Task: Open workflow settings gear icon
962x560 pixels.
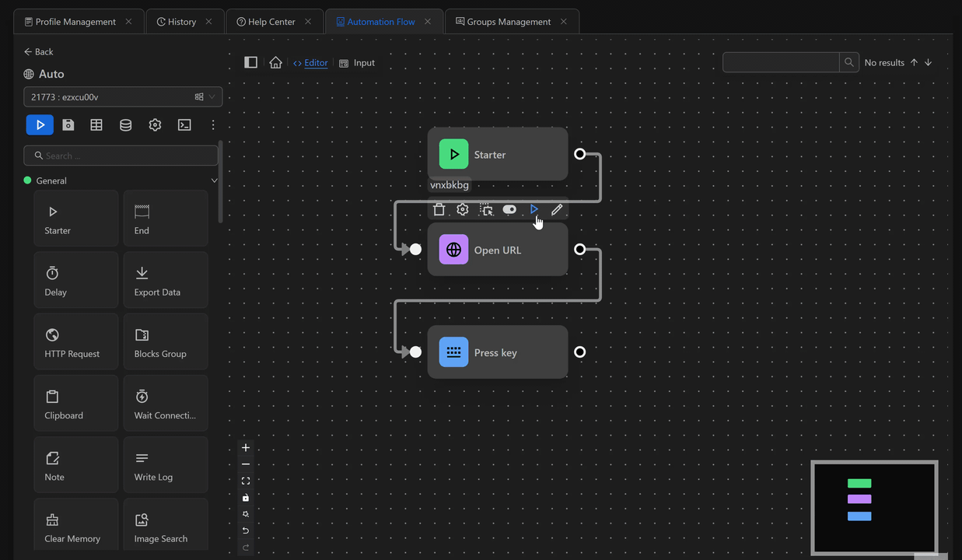Action: [x=155, y=124]
